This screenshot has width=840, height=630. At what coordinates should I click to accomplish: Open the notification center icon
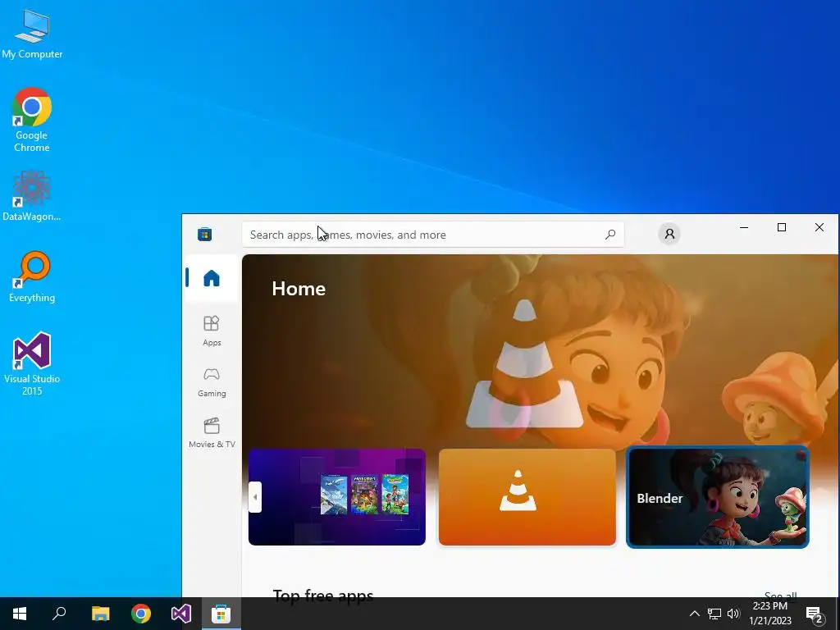[815, 614]
